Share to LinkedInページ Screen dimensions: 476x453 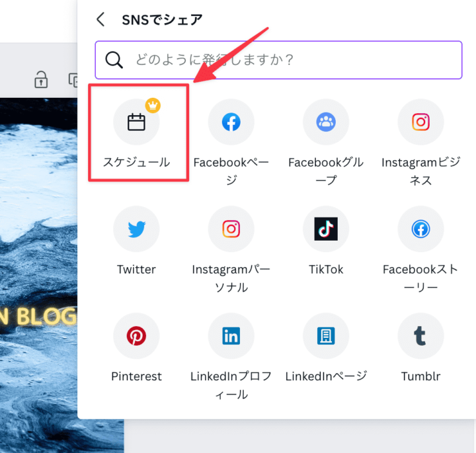pyautogui.click(x=326, y=335)
